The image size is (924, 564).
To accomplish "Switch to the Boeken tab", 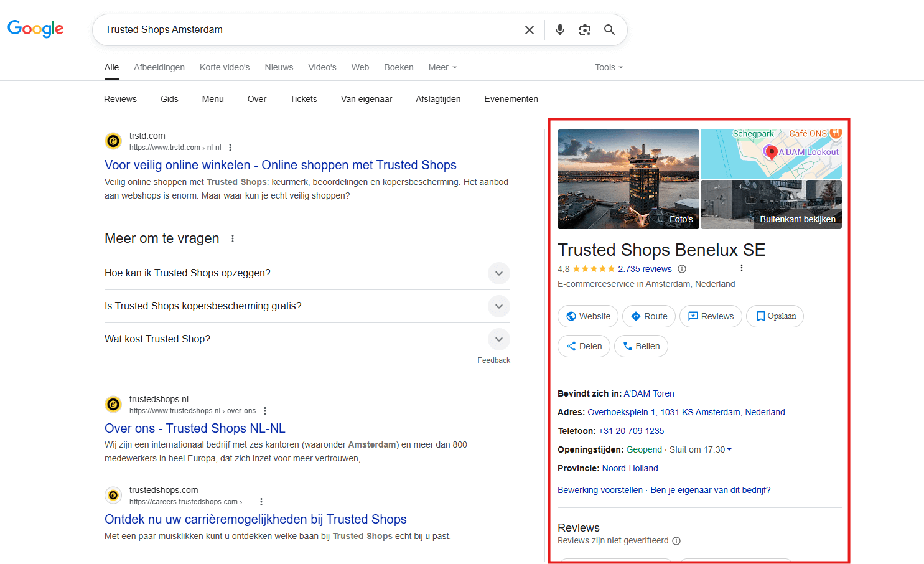I will [399, 67].
